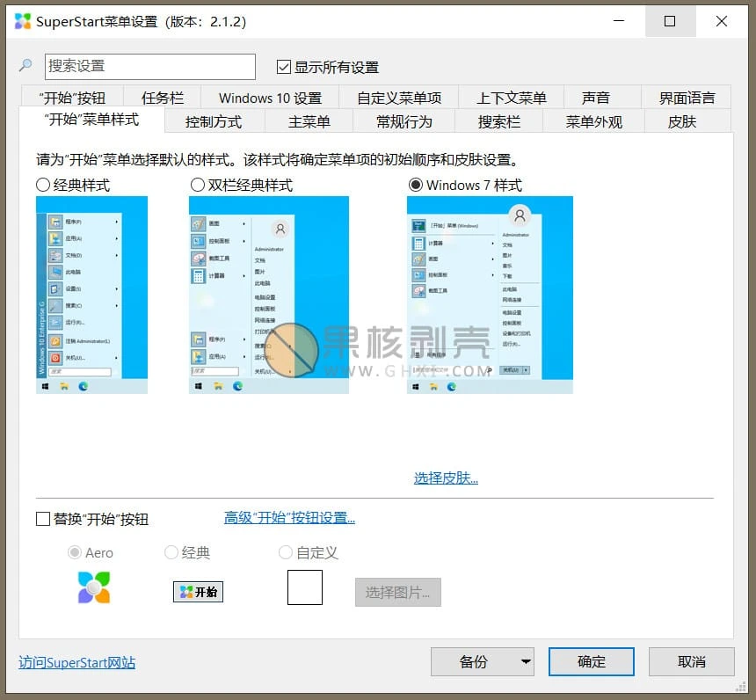
Task: Click the search magnifier icon
Action: 25,65
